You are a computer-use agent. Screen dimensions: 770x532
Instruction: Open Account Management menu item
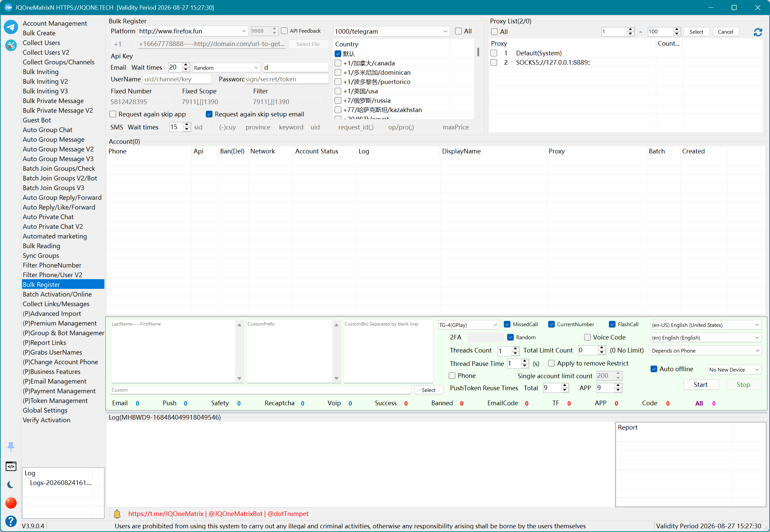(x=55, y=23)
